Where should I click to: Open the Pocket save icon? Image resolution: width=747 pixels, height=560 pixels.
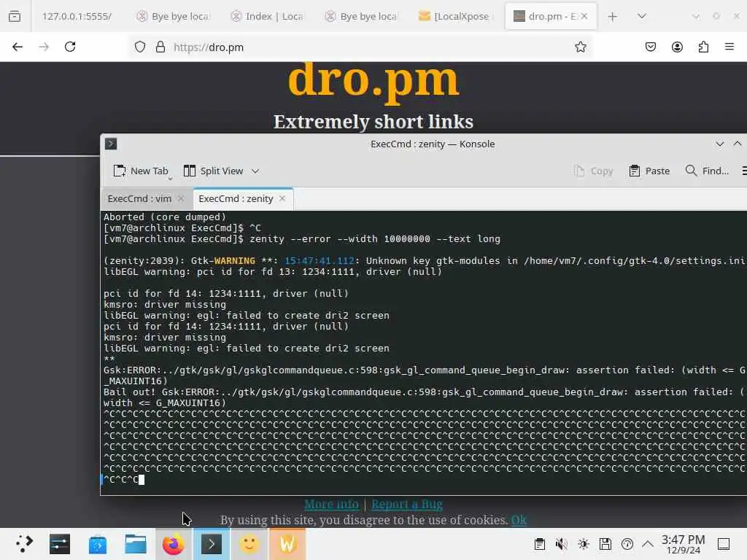pos(651,47)
